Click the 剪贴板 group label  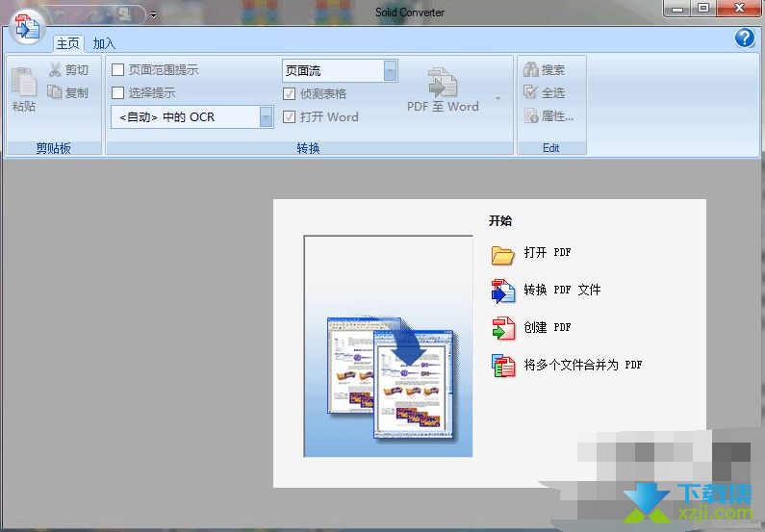click(53, 148)
